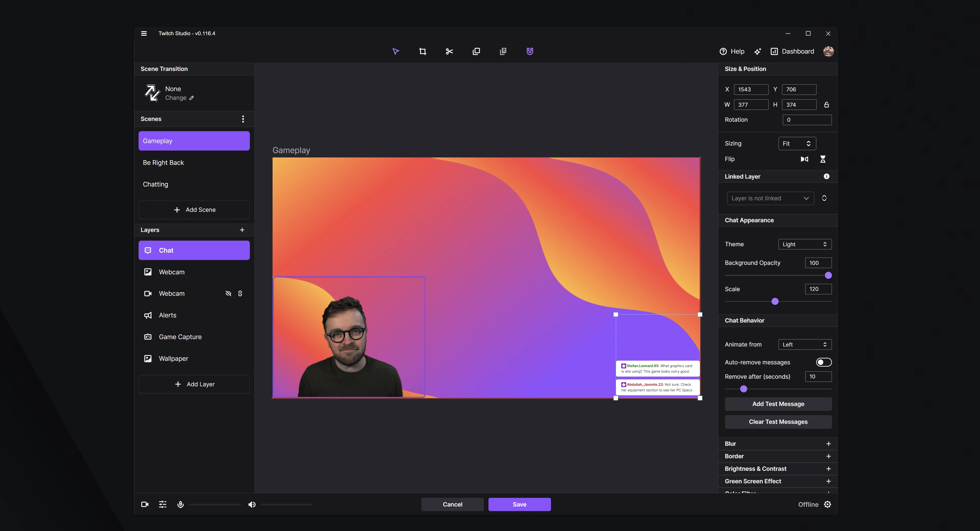Click the Save button
Image resolution: width=980 pixels, height=531 pixels.
(519, 504)
